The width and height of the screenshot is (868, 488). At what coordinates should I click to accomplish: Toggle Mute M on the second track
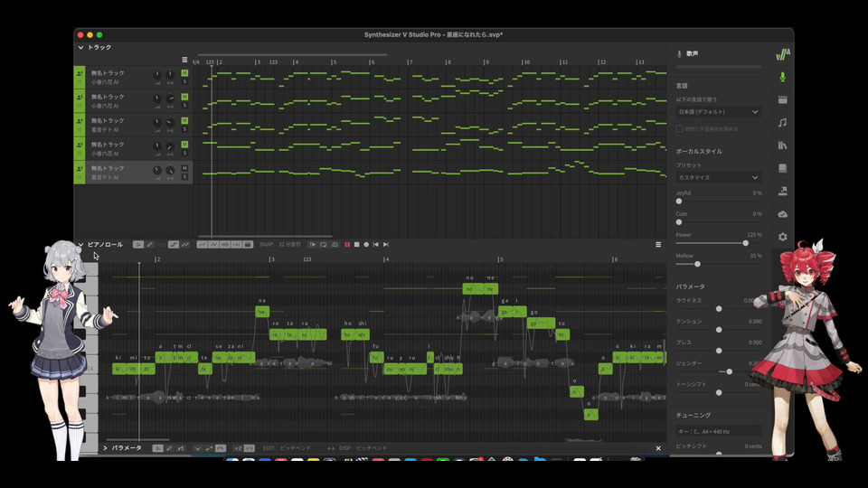(184, 97)
